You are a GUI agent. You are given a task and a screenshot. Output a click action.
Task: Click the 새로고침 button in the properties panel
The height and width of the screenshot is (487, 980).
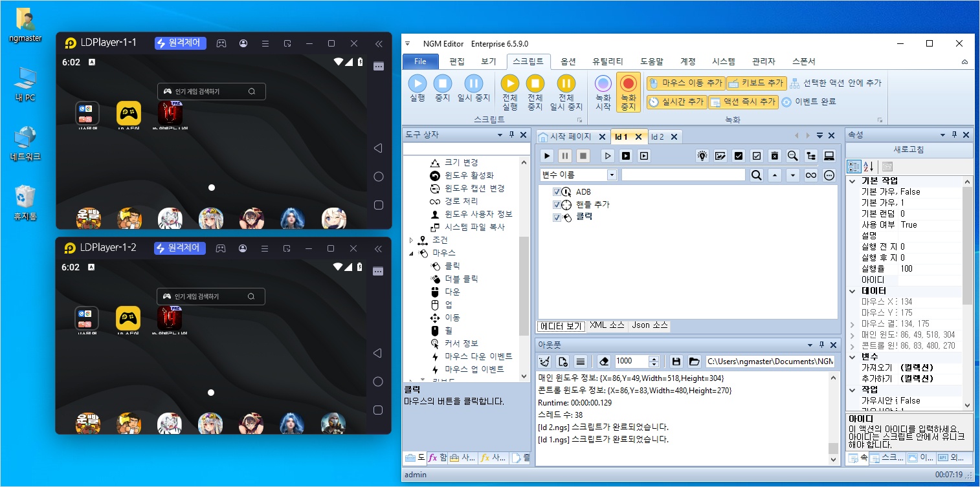tap(909, 150)
